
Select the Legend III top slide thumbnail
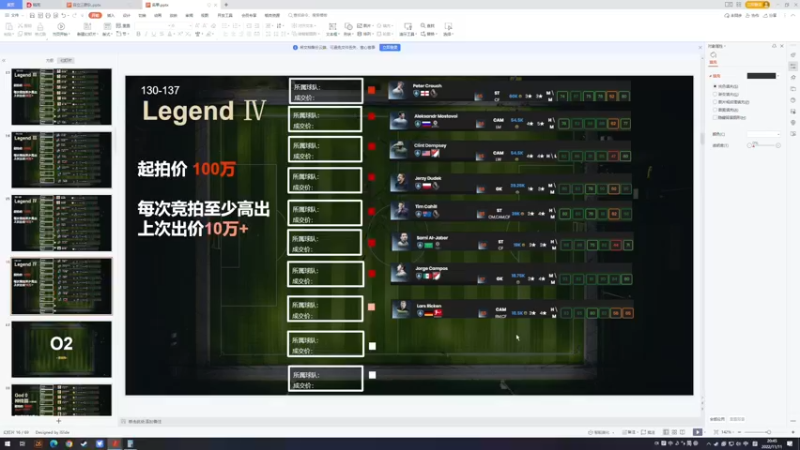click(61, 96)
